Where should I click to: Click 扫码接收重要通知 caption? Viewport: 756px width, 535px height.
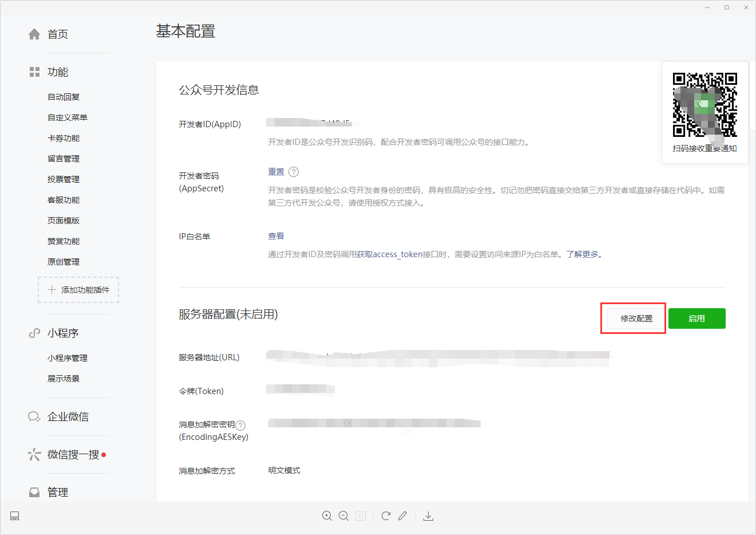[x=705, y=149]
